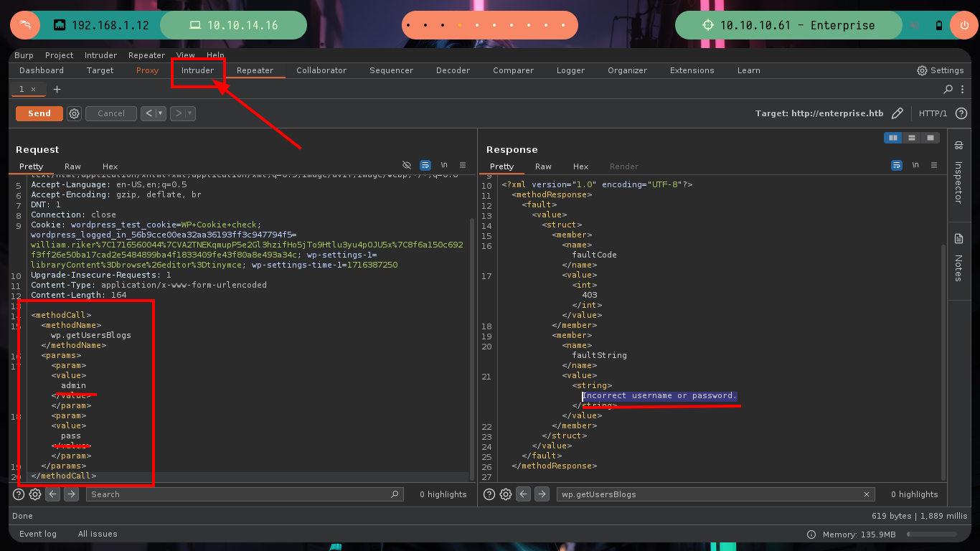The image size is (980, 551).
Task: Show Hex view of the Request
Action: [110, 166]
